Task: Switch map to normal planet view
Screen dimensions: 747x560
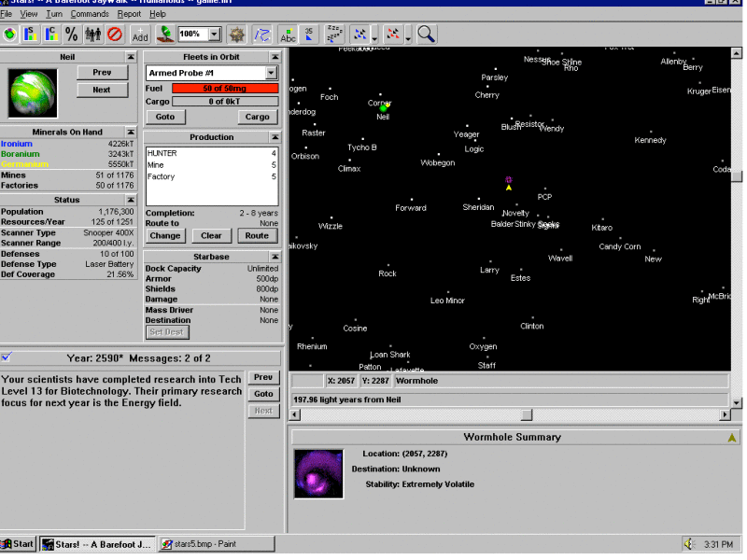Action: click(9, 35)
